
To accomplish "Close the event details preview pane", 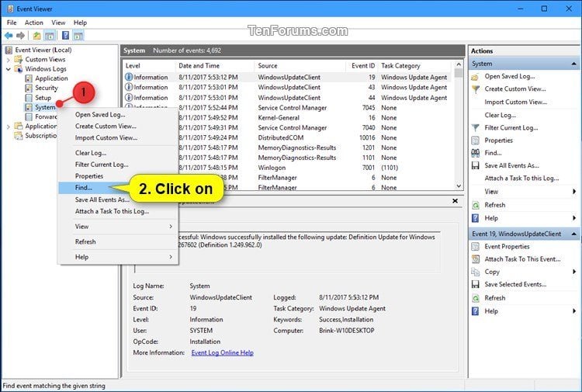I will pyautogui.click(x=455, y=201).
